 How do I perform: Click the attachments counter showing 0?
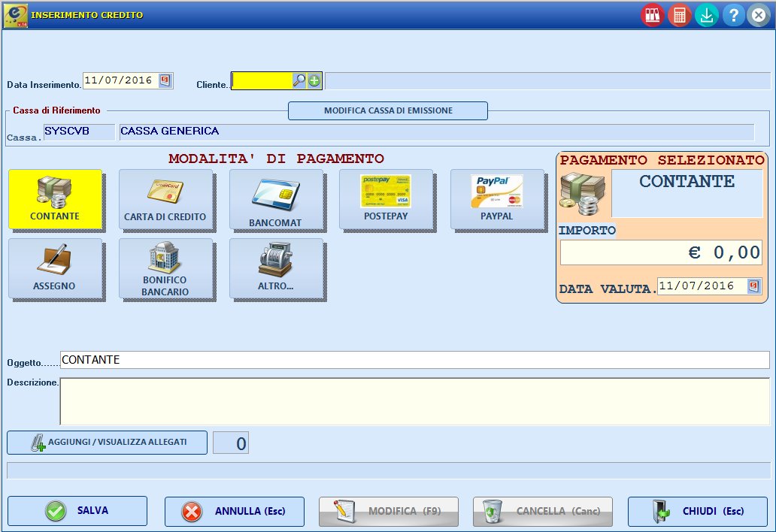231,443
